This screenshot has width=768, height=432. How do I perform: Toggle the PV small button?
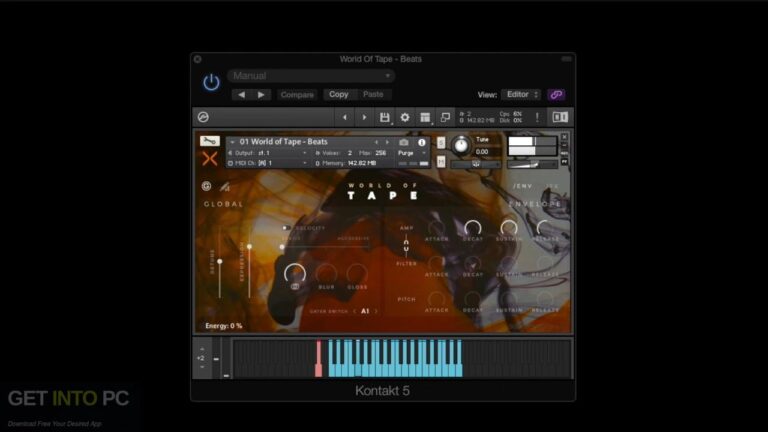(x=564, y=161)
